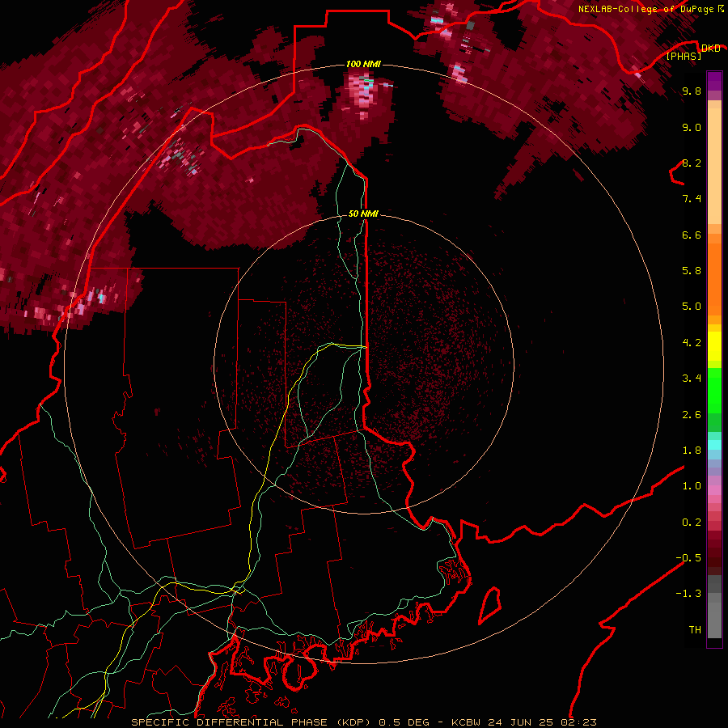The height and width of the screenshot is (728, 728).
Task: Click the 2.6 value on the color scale
Action: point(692,415)
